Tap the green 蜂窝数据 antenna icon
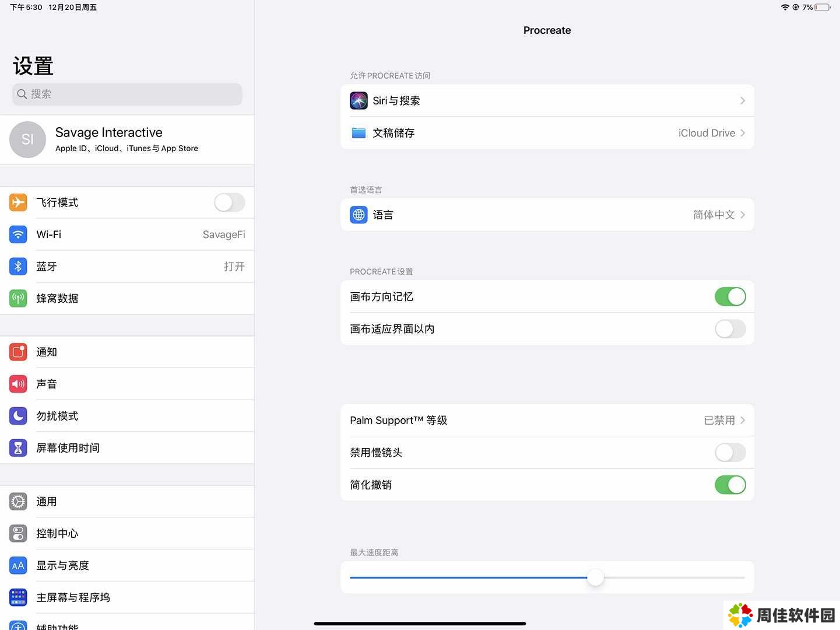The height and width of the screenshot is (630, 840). [18, 299]
